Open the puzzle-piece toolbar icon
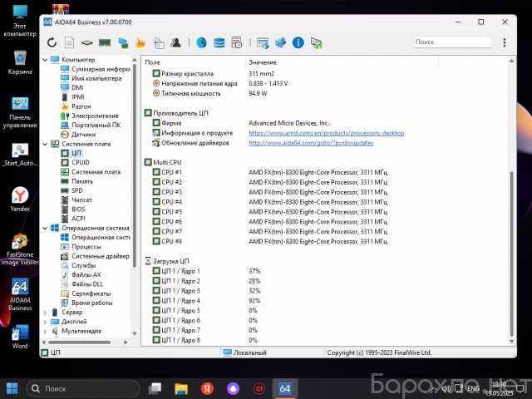Screen dimensions: 532x399 (281, 42)
